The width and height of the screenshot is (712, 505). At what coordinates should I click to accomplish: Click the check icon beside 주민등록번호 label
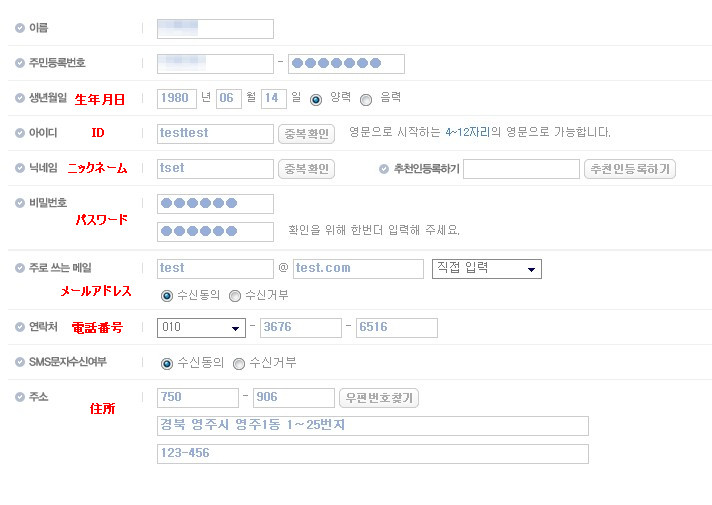[20, 63]
